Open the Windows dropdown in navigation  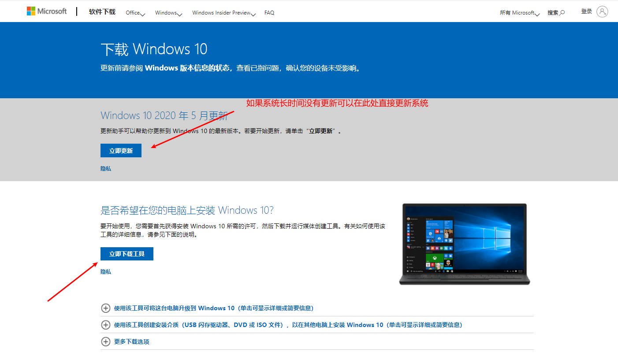(x=168, y=13)
